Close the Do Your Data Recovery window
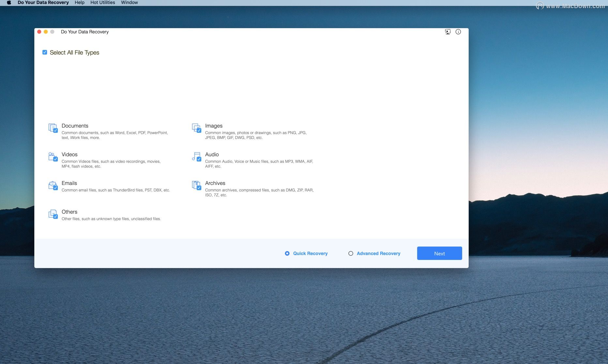 coord(39,32)
